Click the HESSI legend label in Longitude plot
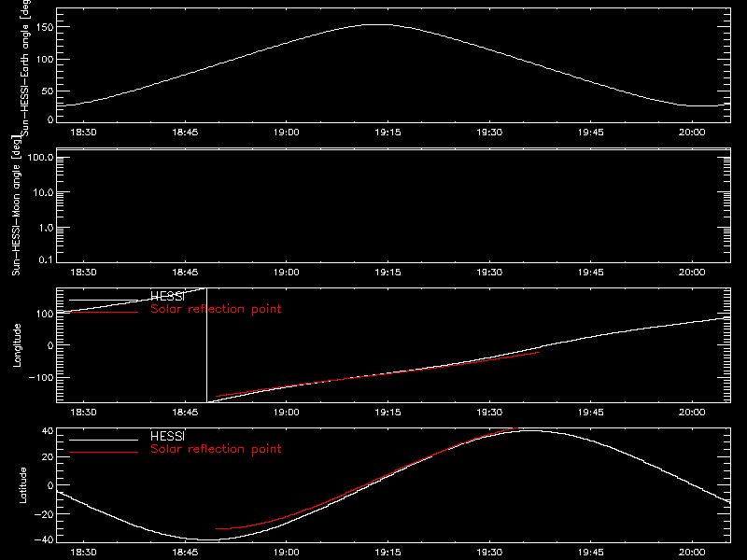This screenshot has width=747, height=560. point(168,297)
